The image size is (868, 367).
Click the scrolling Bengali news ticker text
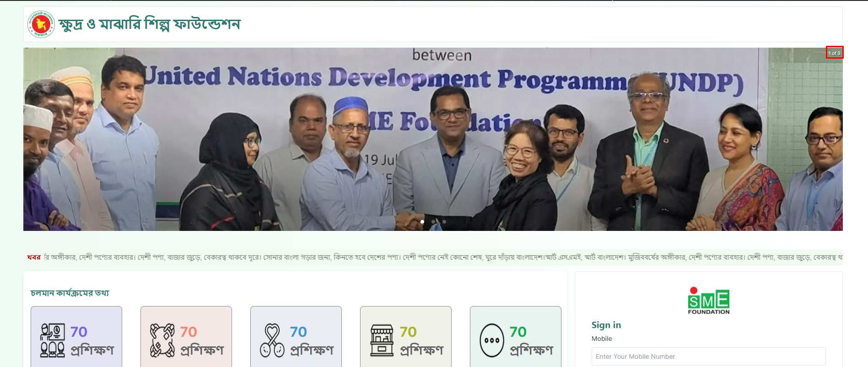click(x=443, y=257)
